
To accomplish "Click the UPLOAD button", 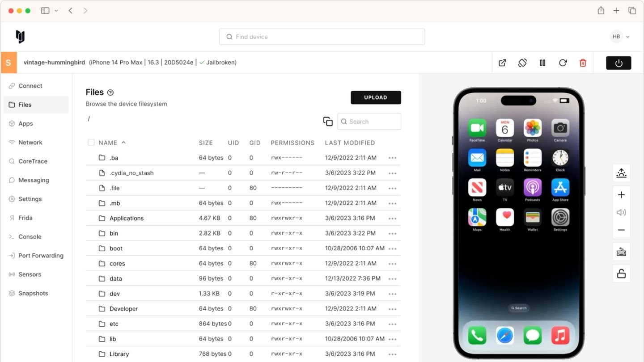I will pyautogui.click(x=376, y=97).
